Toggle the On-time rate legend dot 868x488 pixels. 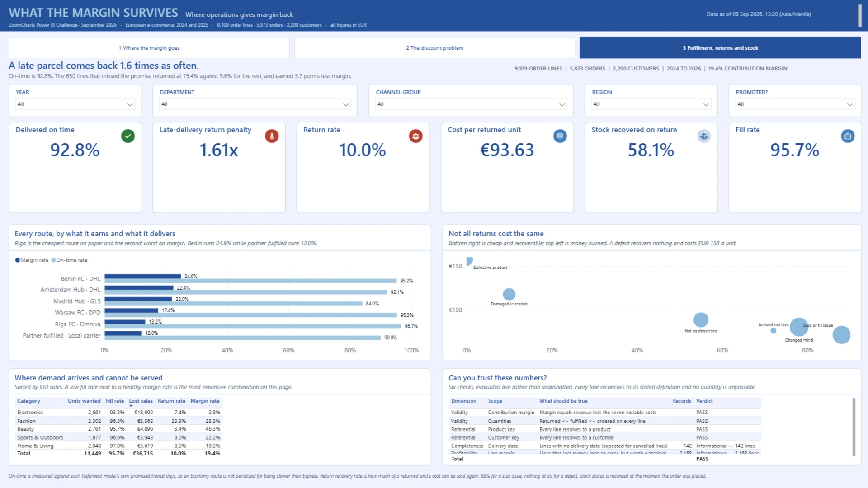[x=53, y=260]
